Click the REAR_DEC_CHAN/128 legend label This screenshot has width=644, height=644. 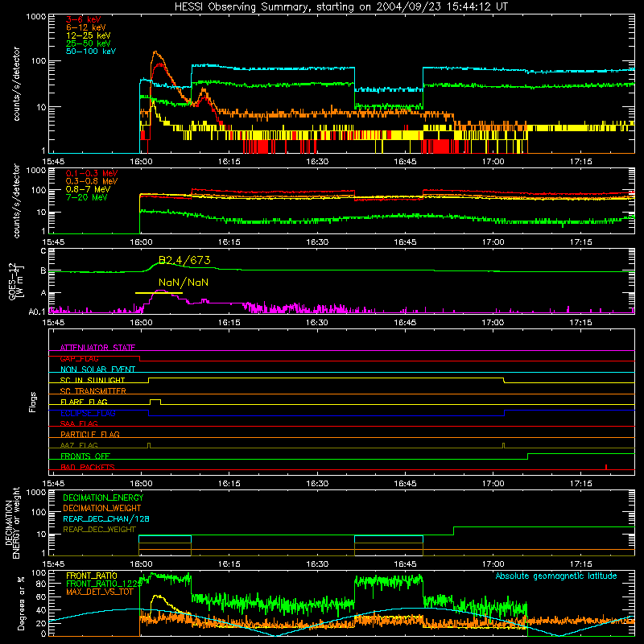pos(106,518)
